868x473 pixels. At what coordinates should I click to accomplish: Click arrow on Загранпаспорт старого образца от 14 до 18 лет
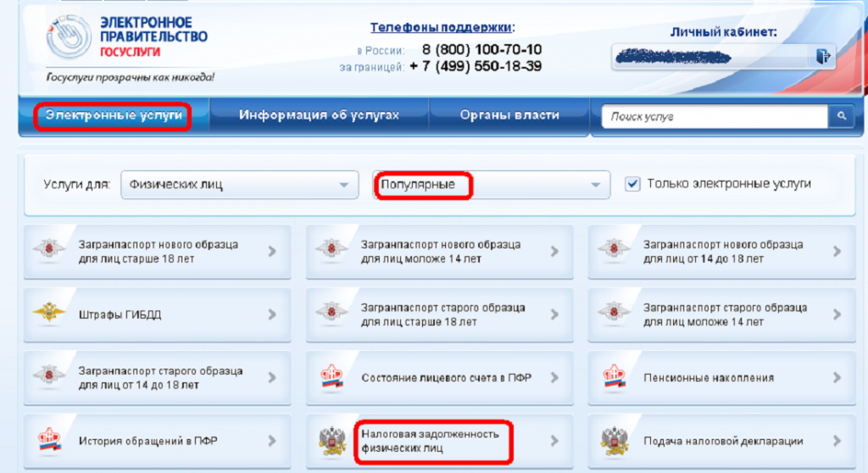coord(272,378)
